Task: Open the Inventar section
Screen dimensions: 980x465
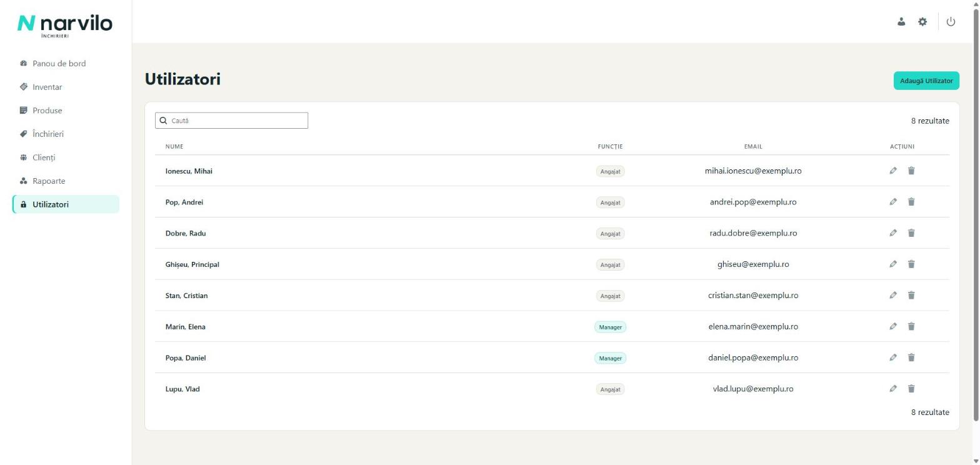Action: [66, 87]
